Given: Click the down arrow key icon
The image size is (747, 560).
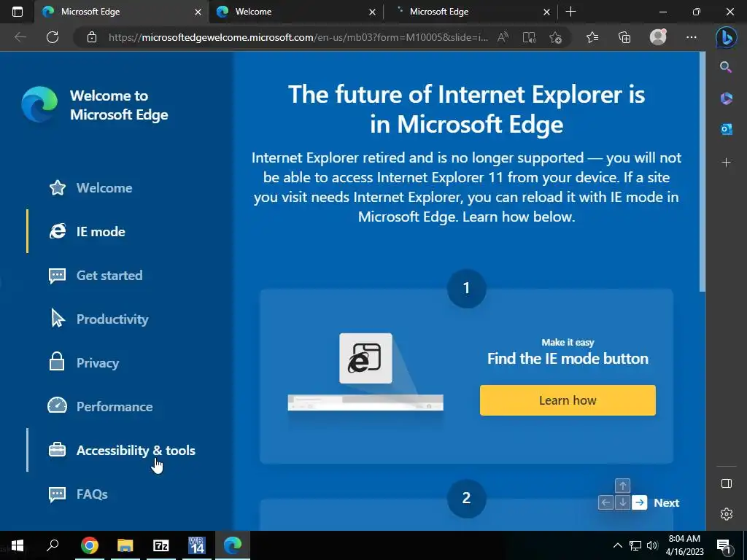Looking at the screenshot, I should [623, 502].
